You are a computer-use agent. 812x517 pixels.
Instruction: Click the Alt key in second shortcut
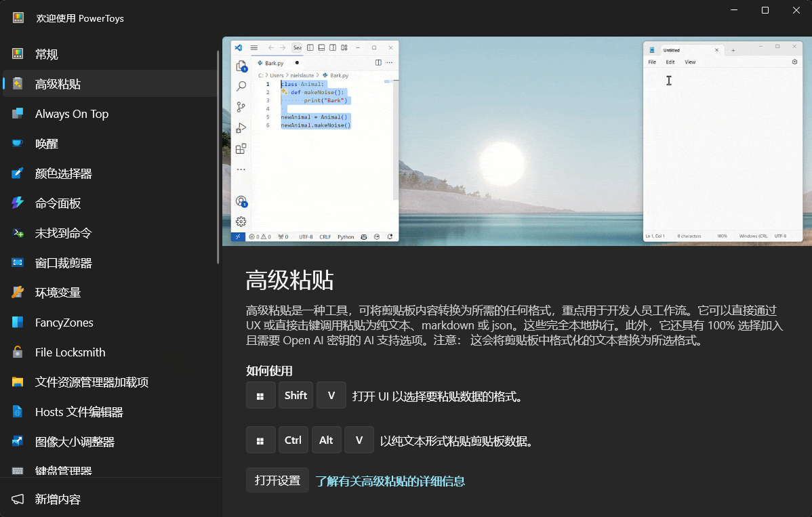(x=326, y=440)
